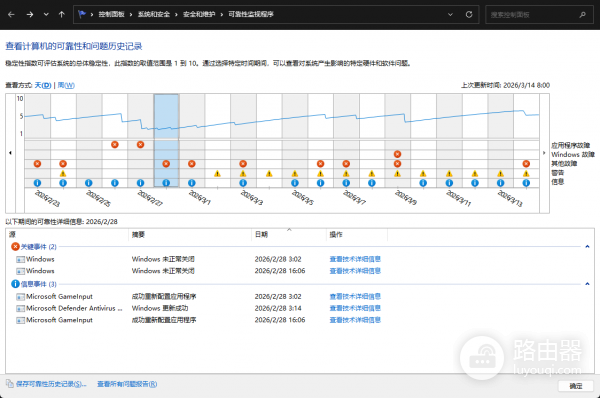Collapse the 信息事件 (3) group
Screen dimensions: 600x398
click(587, 284)
